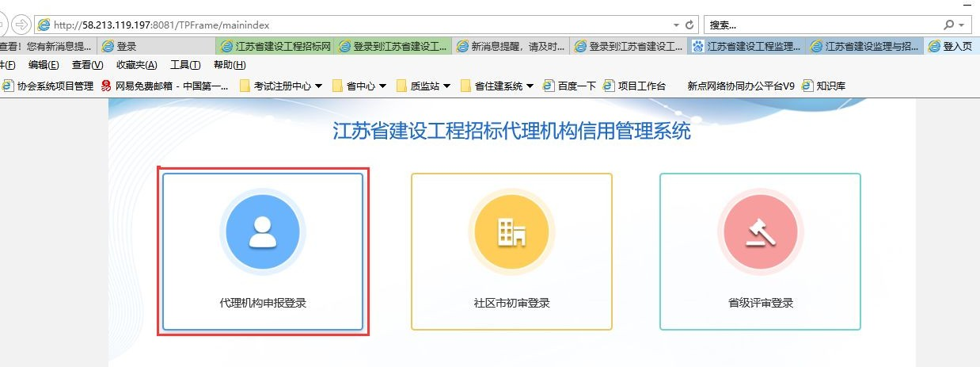This screenshot has width=980, height=367.
Task: Click the yellow building icon for municipal review
Action: pos(511,232)
